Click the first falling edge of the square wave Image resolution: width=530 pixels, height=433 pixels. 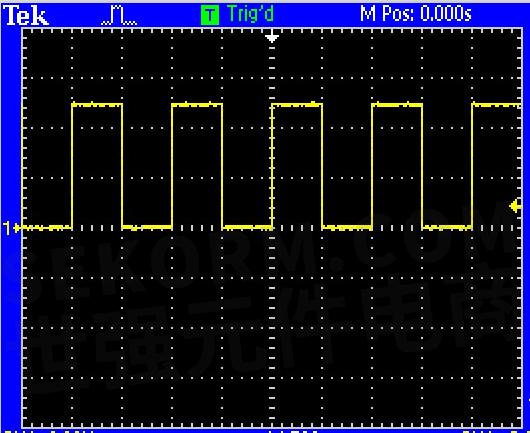point(122,166)
